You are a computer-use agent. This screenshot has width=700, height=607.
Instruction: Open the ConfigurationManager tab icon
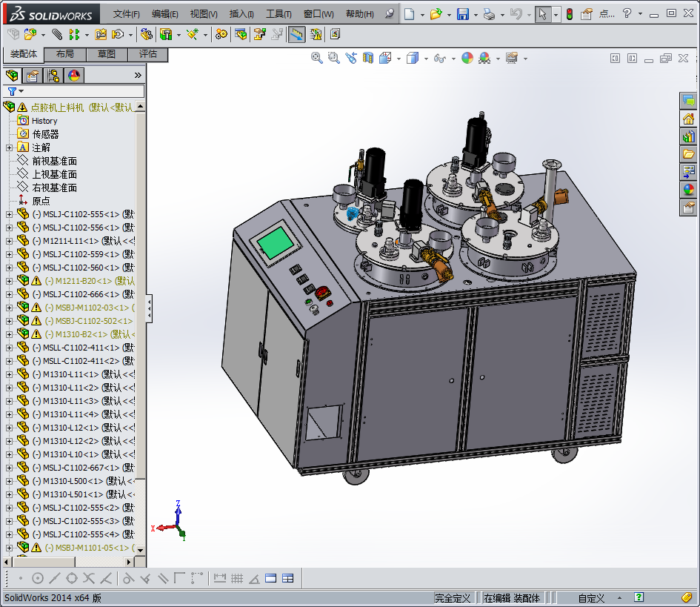click(53, 76)
